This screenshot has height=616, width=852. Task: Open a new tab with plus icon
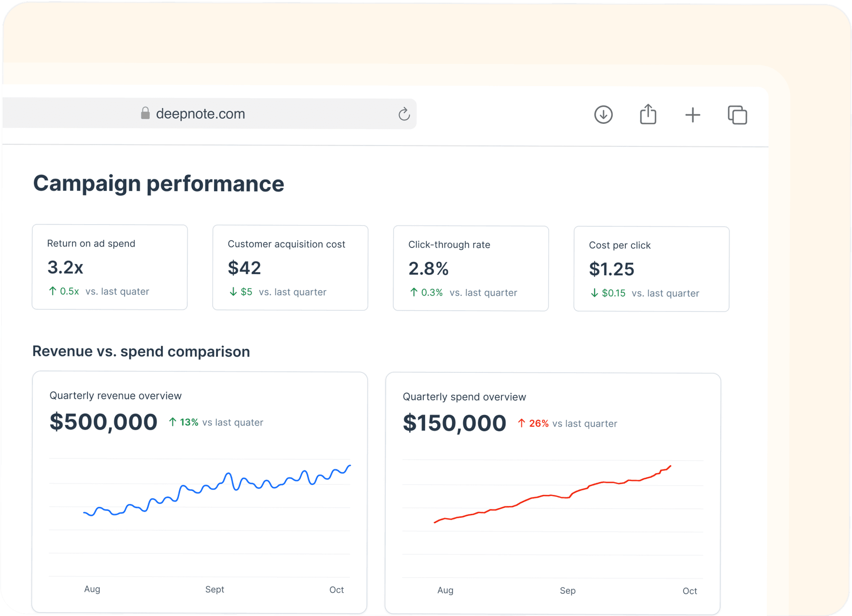point(692,115)
